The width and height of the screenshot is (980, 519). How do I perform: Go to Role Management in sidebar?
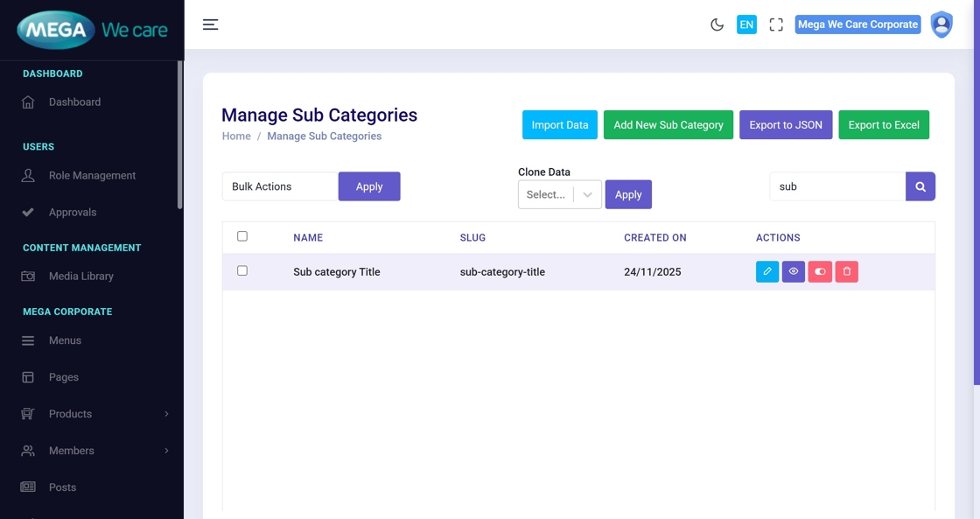click(x=92, y=176)
